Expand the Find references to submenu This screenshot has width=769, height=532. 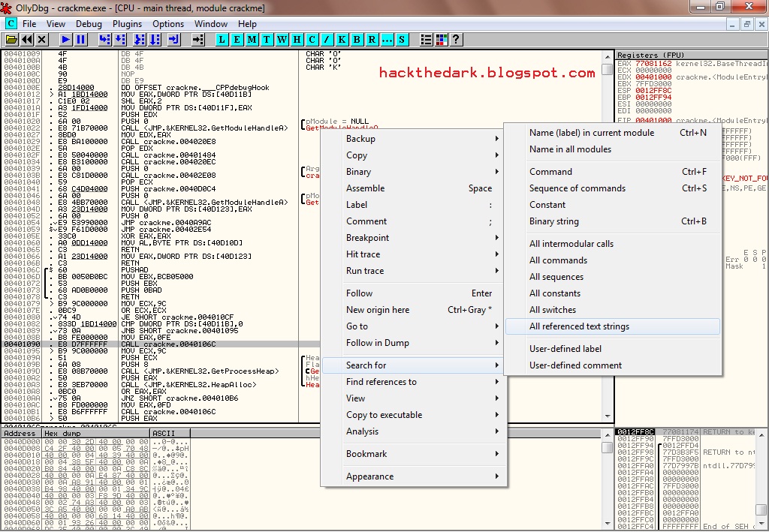[414, 382]
